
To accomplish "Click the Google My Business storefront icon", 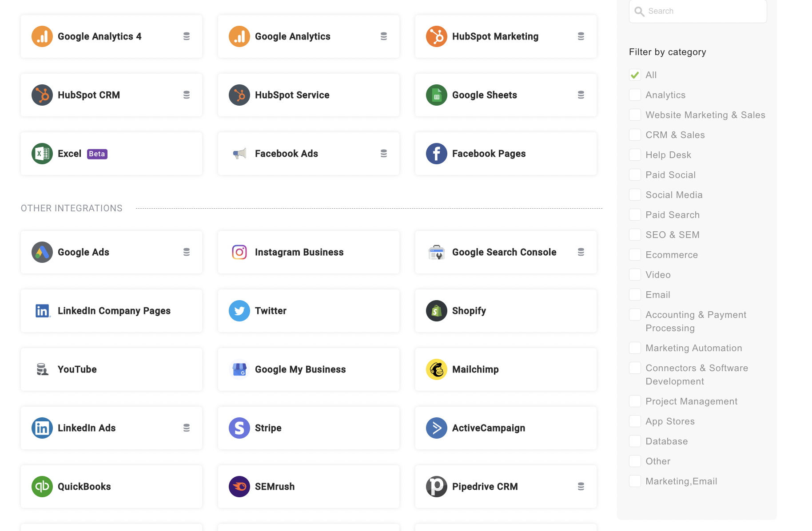I will pos(239,369).
